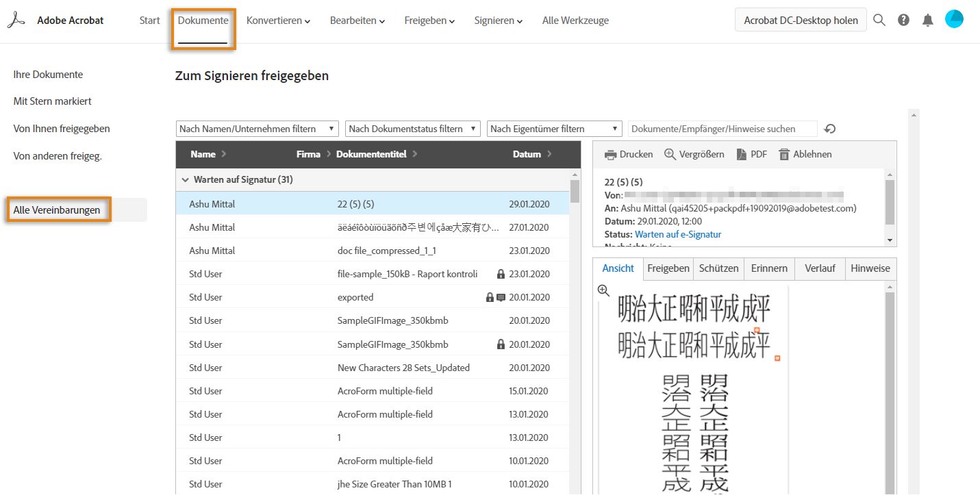Switch to Freigeben tab in detail panel

click(x=668, y=268)
